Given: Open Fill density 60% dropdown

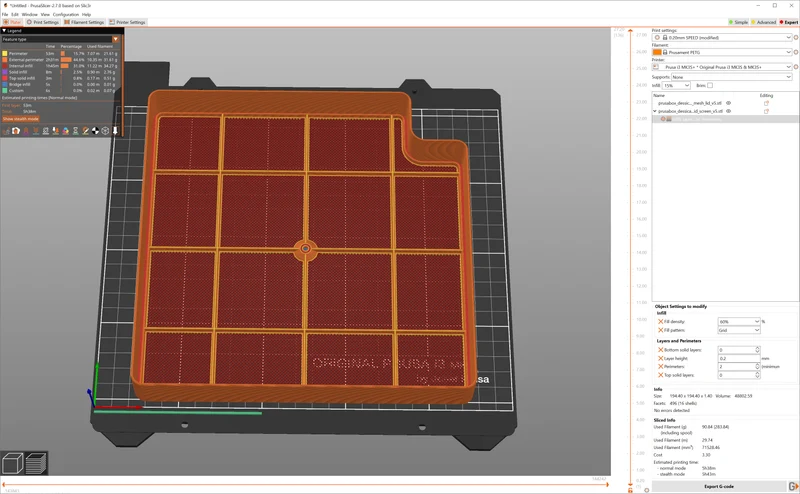Looking at the screenshot, I should (739, 322).
